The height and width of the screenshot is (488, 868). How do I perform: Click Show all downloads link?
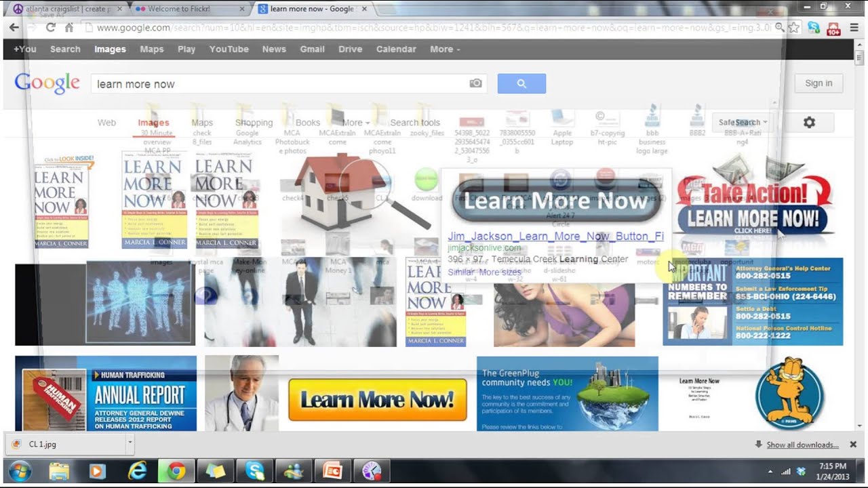click(802, 445)
